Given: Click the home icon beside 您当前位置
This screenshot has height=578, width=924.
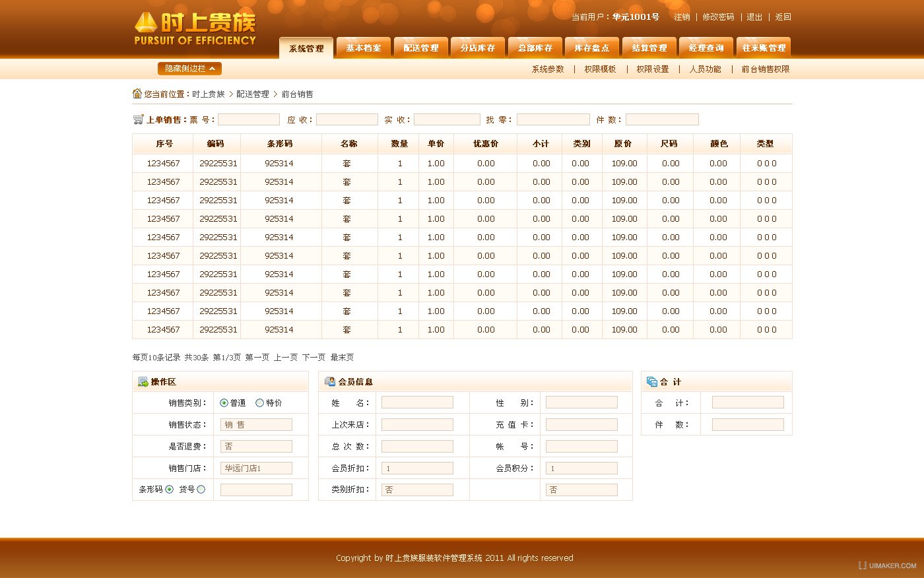Looking at the screenshot, I should point(137,94).
